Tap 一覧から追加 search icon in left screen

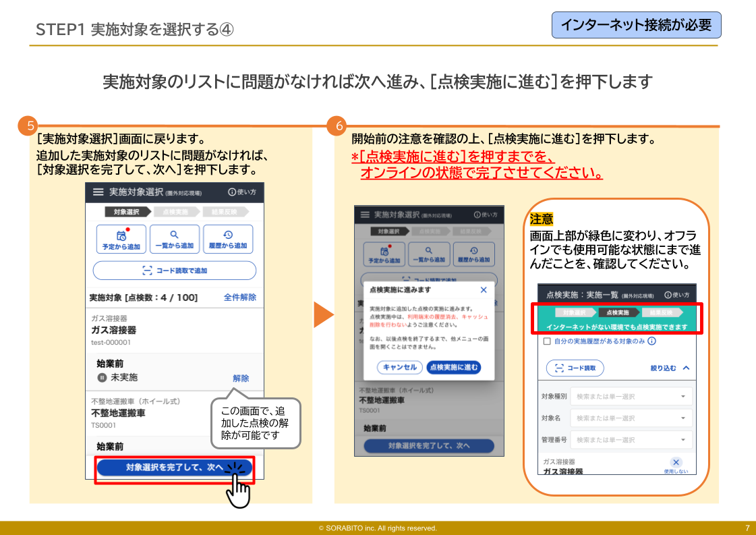[x=174, y=235]
